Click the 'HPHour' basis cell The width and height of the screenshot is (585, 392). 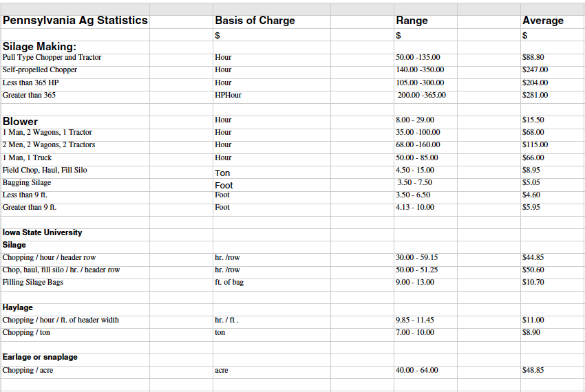tap(227, 96)
